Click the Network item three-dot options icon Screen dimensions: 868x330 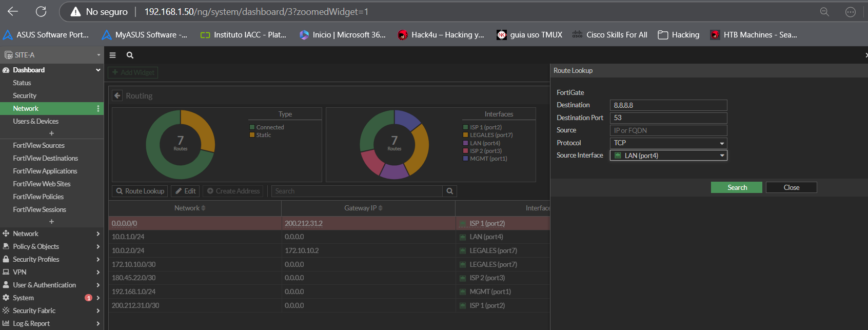(98, 109)
